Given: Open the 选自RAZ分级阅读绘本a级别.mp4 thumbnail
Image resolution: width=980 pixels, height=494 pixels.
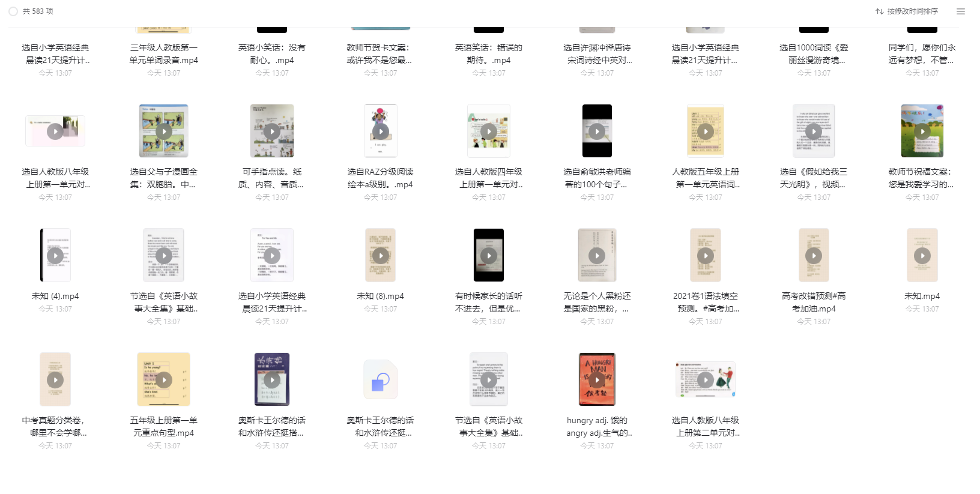Looking at the screenshot, I should [381, 131].
